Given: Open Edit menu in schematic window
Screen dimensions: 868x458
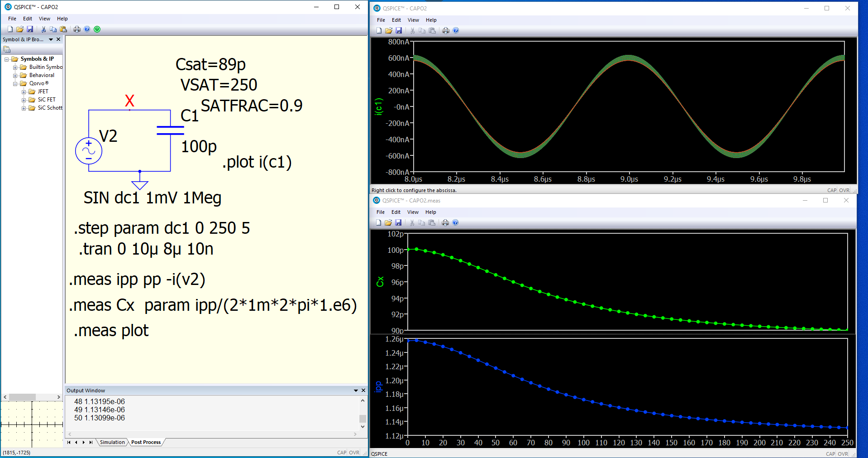Looking at the screenshot, I should pos(28,19).
